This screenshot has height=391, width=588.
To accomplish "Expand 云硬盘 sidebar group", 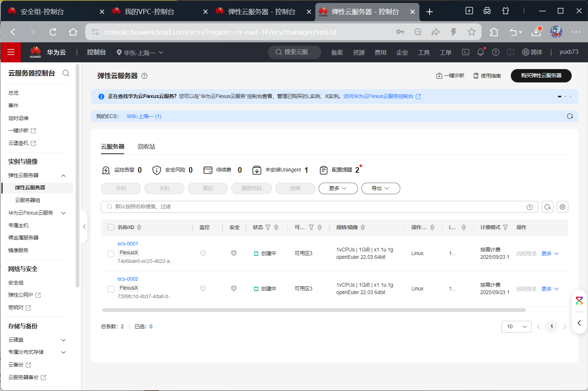I will coord(63,340).
